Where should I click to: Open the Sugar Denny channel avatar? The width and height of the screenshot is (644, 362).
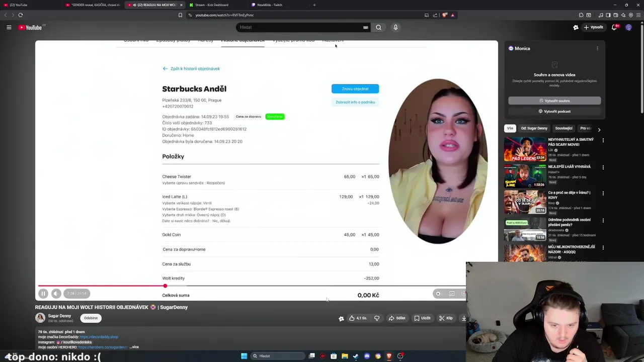[x=40, y=318]
